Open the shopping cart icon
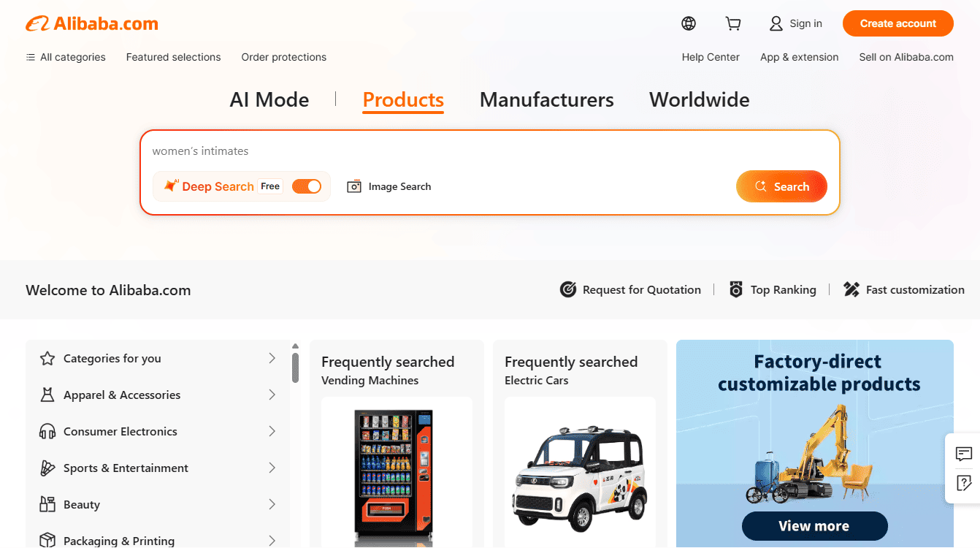 point(733,23)
